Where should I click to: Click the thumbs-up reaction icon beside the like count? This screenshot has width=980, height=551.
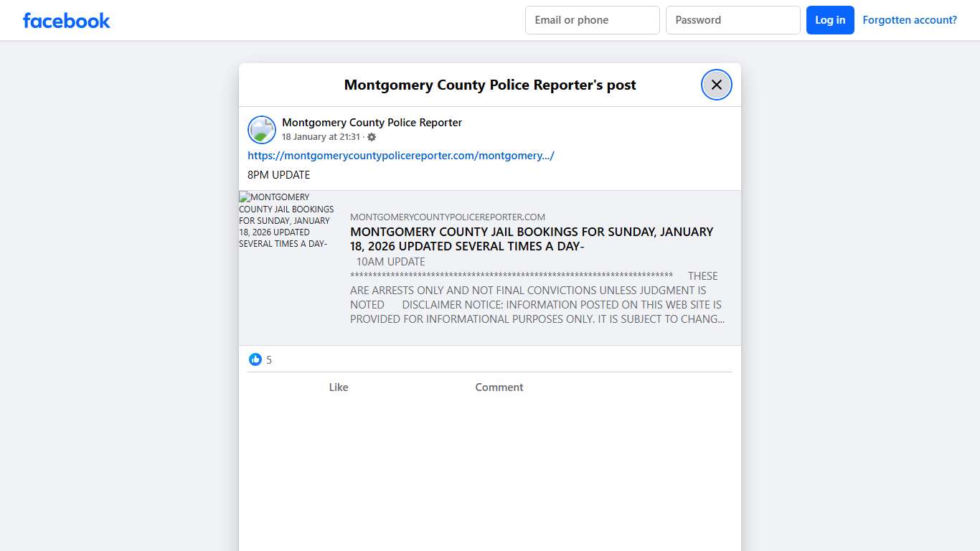click(255, 359)
